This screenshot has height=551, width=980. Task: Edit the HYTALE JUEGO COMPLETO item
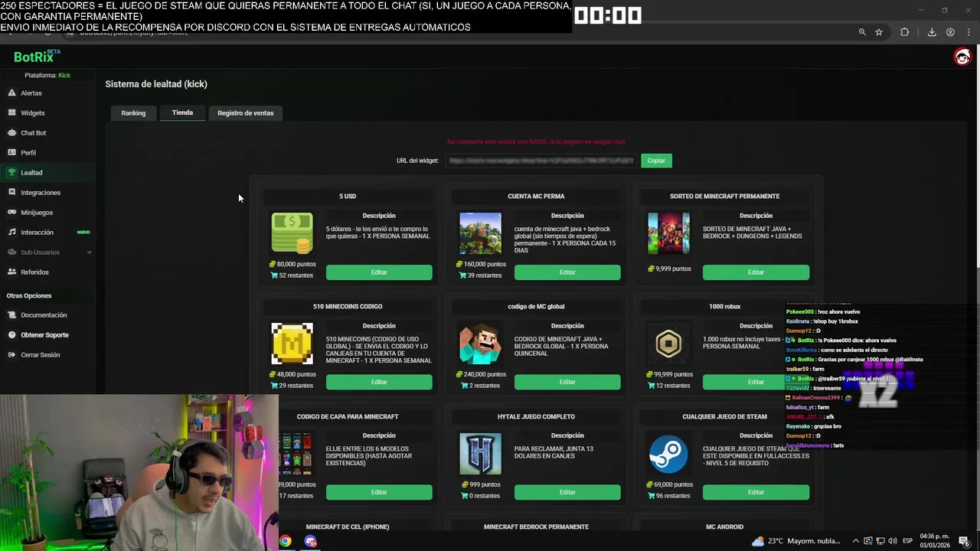point(567,492)
